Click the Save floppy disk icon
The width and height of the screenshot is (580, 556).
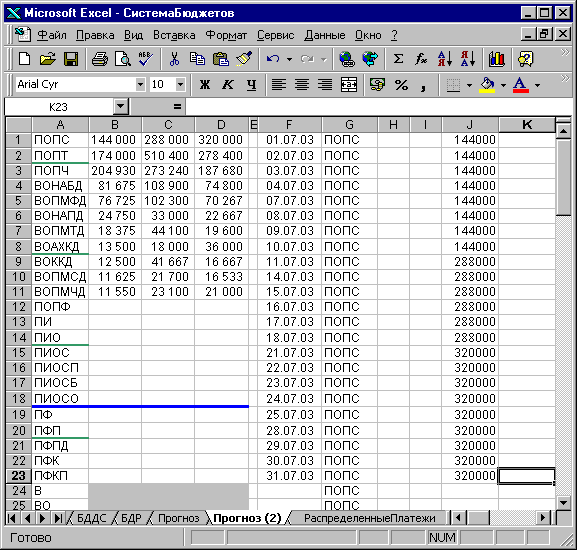pos(71,59)
